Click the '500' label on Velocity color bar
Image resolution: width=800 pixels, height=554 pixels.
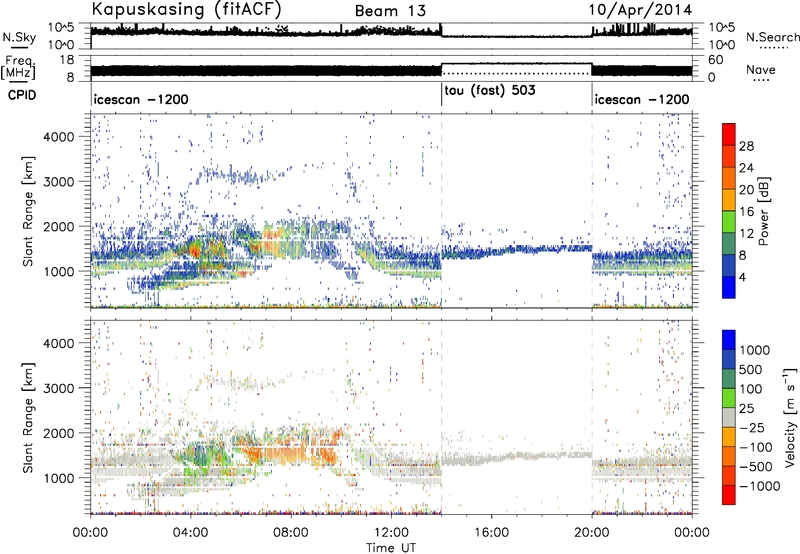tap(751, 369)
